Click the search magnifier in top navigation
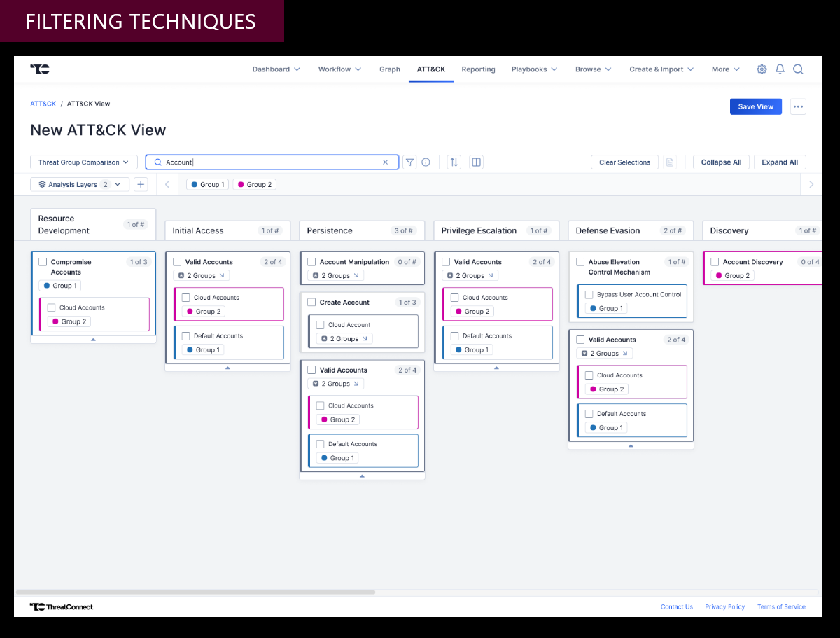Image resolution: width=840 pixels, height=638 pixels. [798, 69]
